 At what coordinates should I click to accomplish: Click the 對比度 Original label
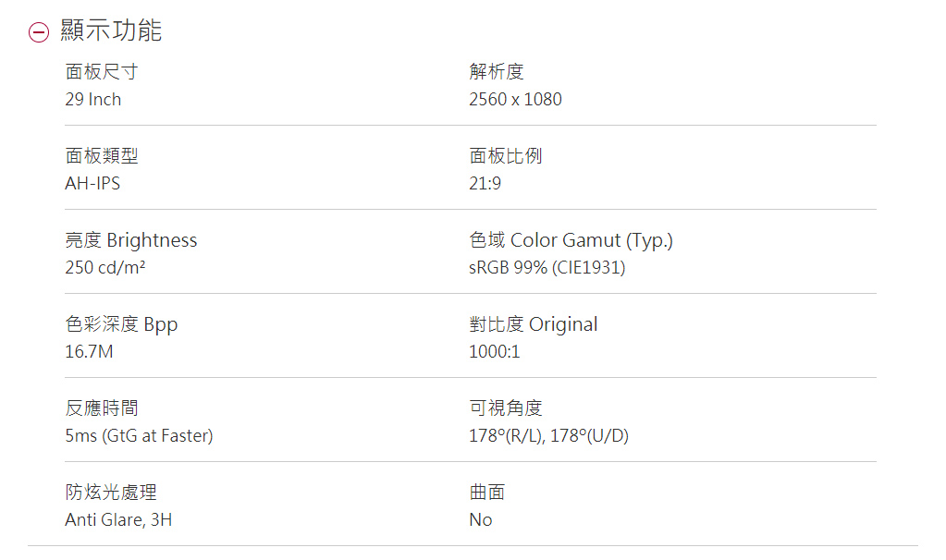point(533,324)
